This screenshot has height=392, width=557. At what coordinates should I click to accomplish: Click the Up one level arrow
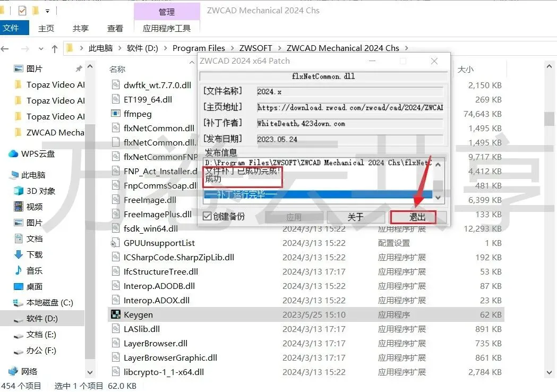(x=55, y=49)
